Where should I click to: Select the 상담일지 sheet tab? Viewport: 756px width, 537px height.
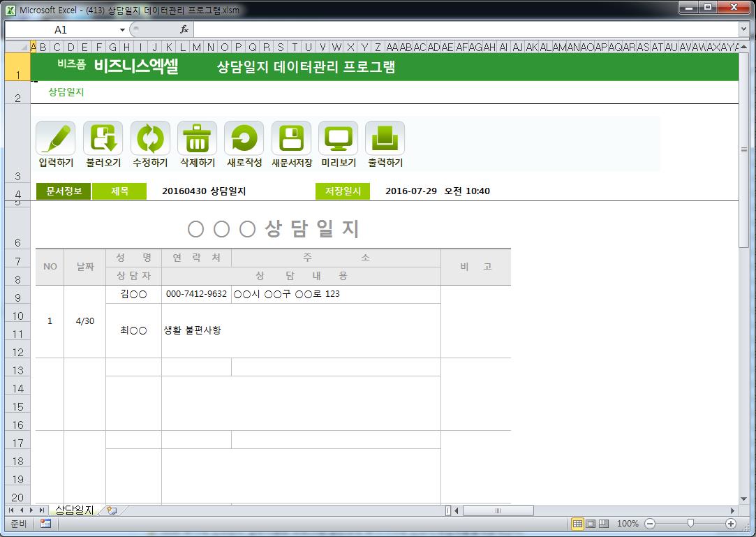[x=74, y=510]
